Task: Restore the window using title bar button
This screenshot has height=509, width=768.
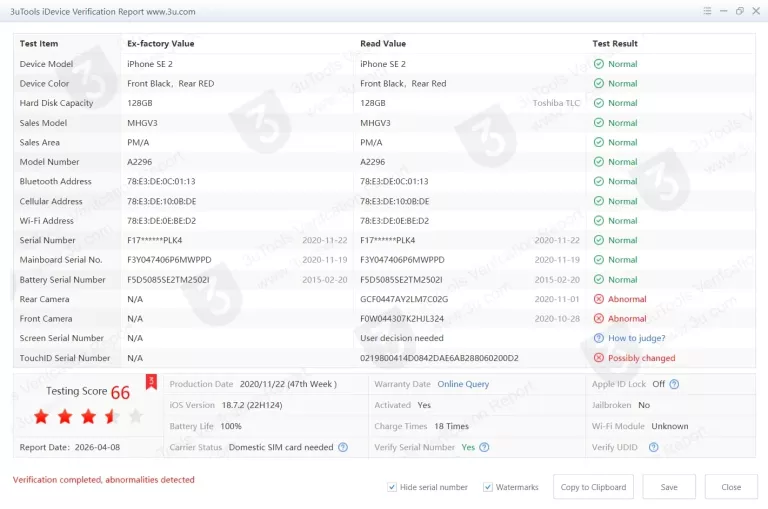Action: point(740,11)
